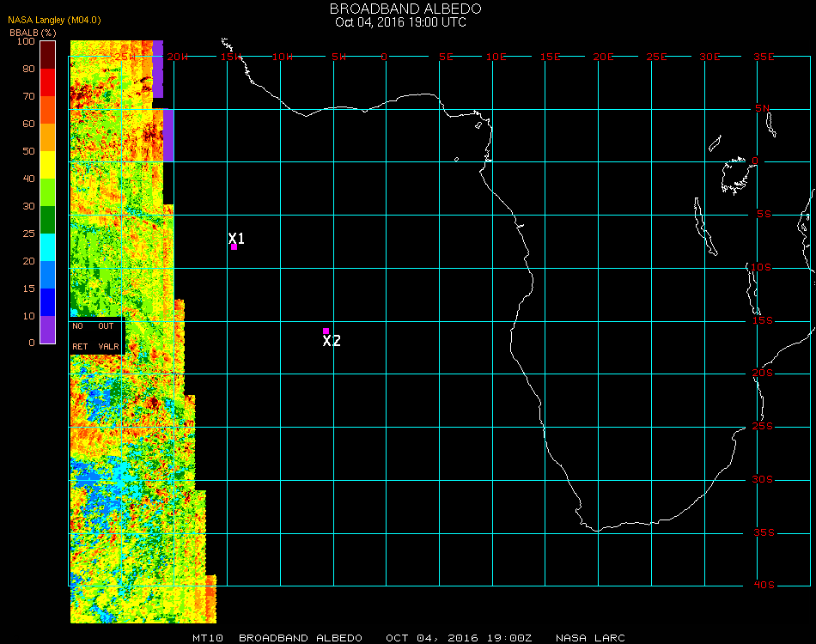Click the 20E longitude label
The height and width of the screenshot is (644, 816).
click(604, 57)
